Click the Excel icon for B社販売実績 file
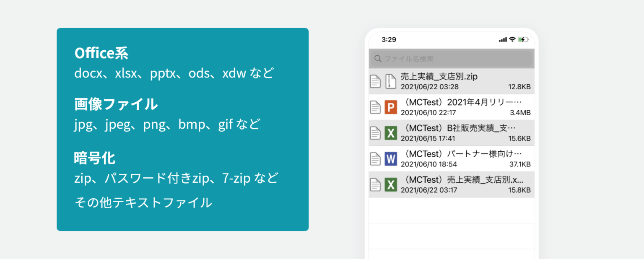This screenshot has height=259, width=644. [x=390, y=133]
